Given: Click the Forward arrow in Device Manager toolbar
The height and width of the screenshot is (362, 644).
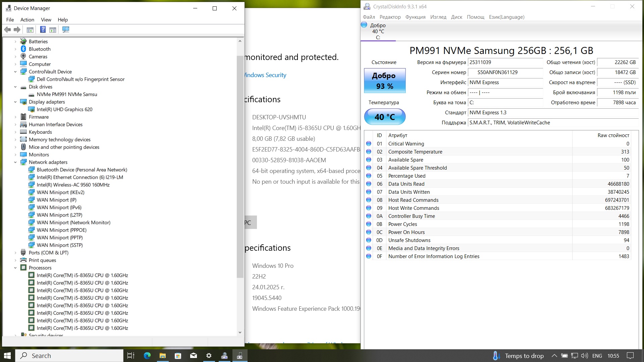Looking at the screenshot, I should pos(17,29).
